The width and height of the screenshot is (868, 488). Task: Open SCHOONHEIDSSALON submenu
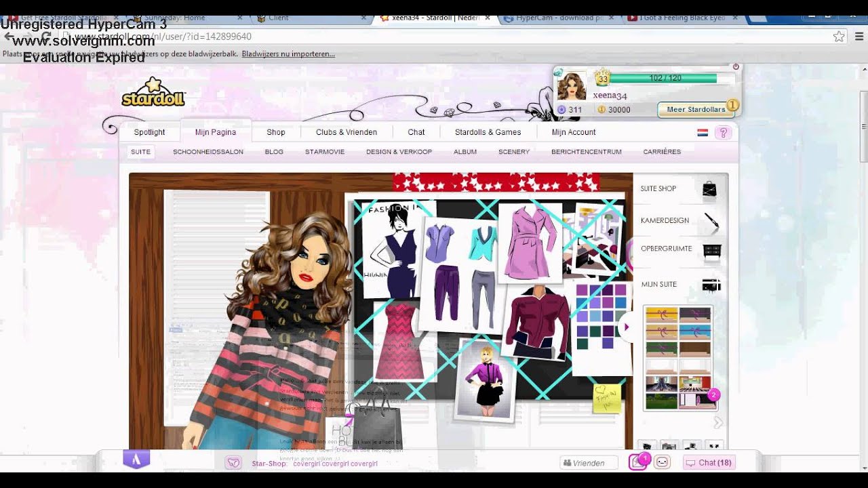(208, 152)
